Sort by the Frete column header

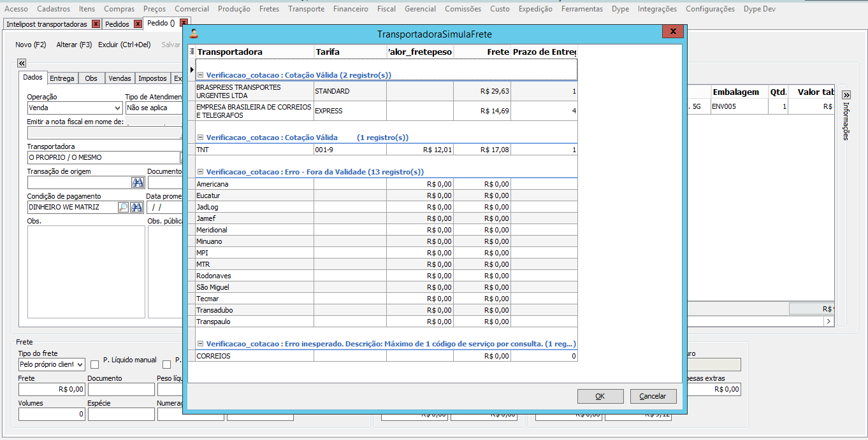pos(482,52)
